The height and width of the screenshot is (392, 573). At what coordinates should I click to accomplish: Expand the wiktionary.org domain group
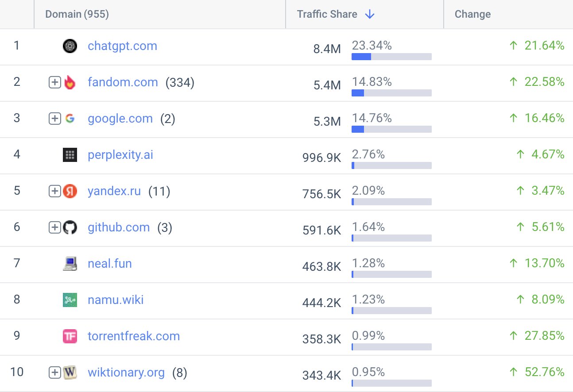click(x=54, y=373)
